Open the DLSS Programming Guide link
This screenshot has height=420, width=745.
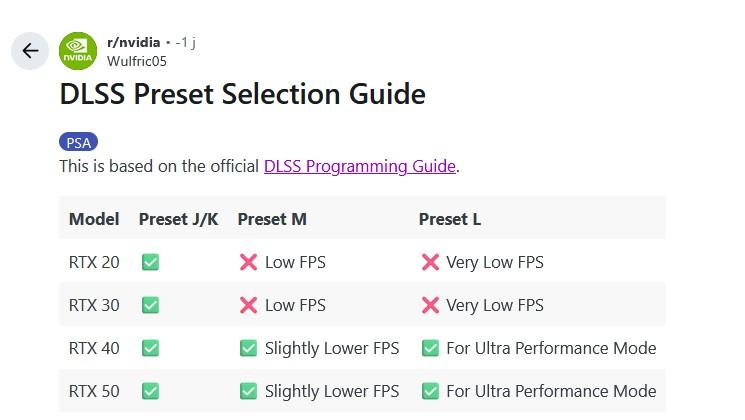coord(359,166)
